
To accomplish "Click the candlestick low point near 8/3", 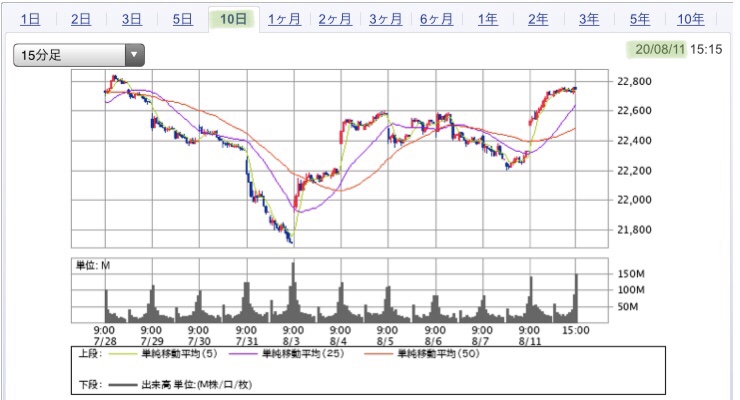I will tap(292, 242).
